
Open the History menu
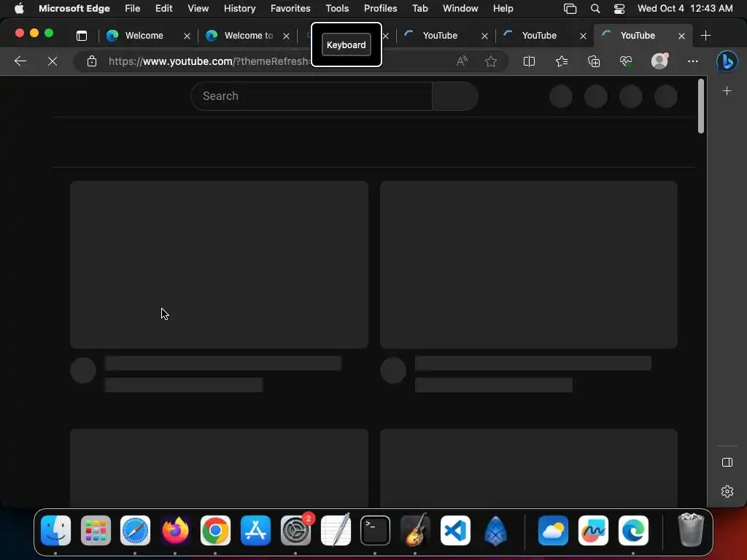pyautogui.click(x=239, y=8)
